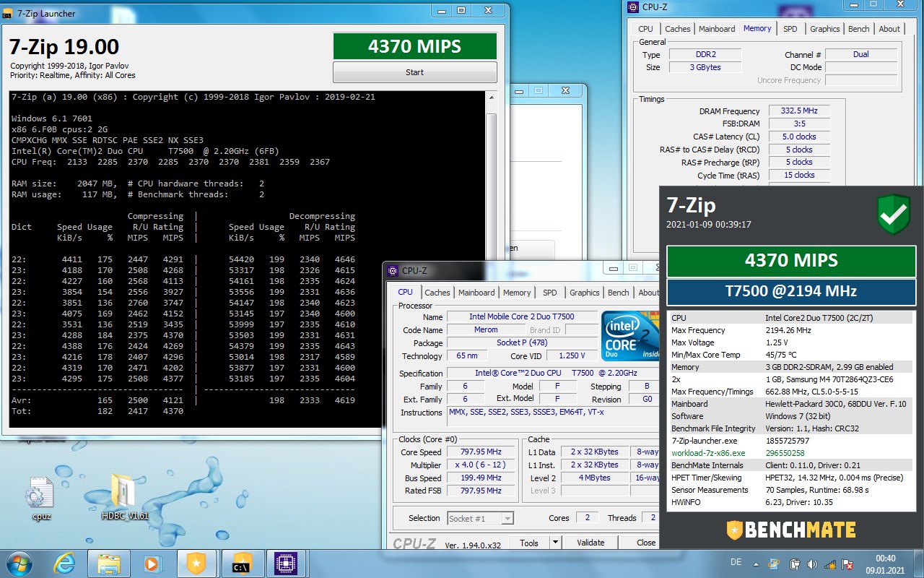Image resolution: width=924 pixels, height=578 pixels.
Task: Switch to Graphics tab in the processor CPU-Z window
Action: [x=584, y=293]
